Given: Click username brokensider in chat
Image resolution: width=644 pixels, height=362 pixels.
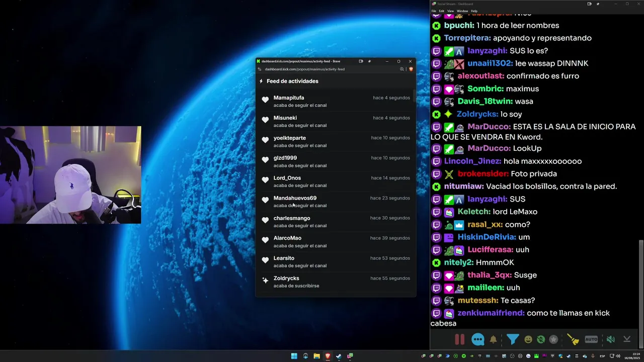Looking at the screenshot, I should pyautogui.click(x=483, y=173).
